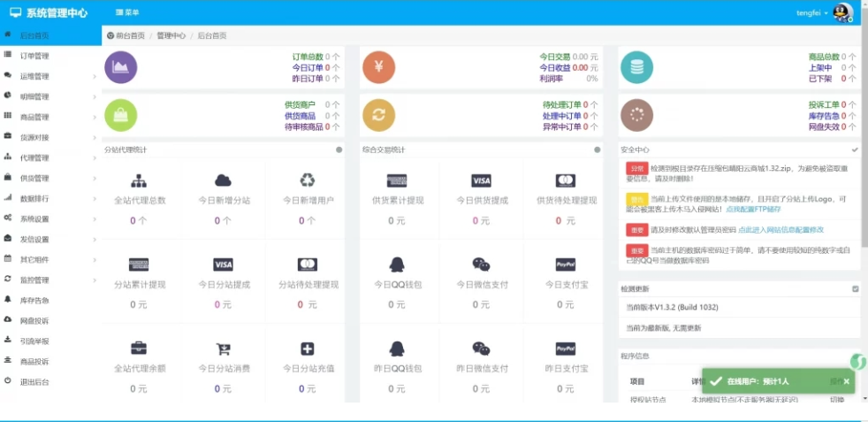Viewport: 868px width, 422px height.
Task: Expand the 商品管理 sidebar submenu
Action: click(51, 118)
